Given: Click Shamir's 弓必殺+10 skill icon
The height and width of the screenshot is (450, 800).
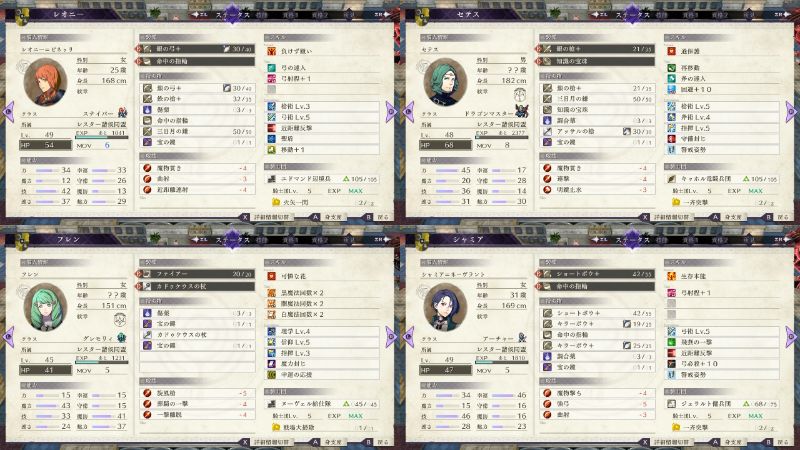Looking at the screenshot, I should 671,364.
